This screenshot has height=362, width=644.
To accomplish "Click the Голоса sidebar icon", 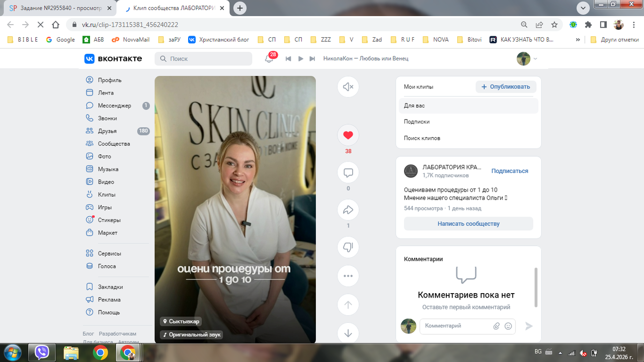I will point(90,266).
